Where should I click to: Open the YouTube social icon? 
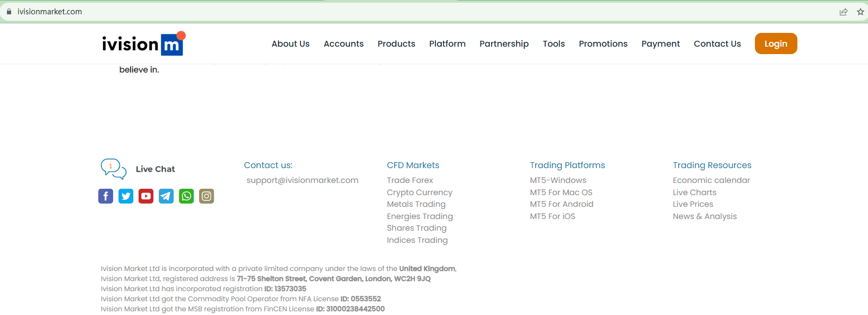[x=146, y=196]
